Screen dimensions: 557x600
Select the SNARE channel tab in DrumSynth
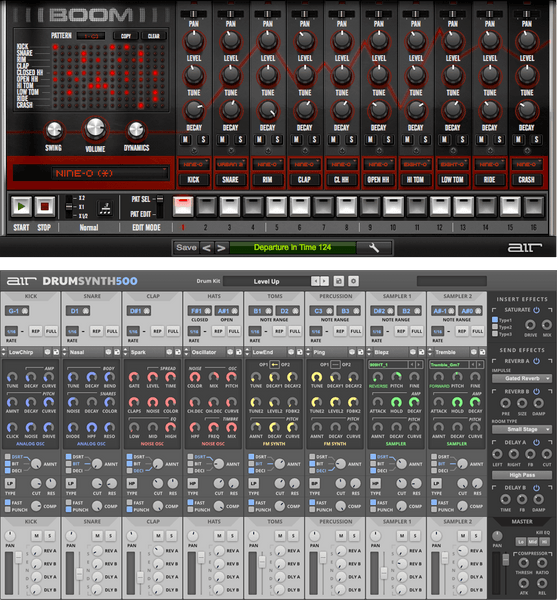(92, 296)
